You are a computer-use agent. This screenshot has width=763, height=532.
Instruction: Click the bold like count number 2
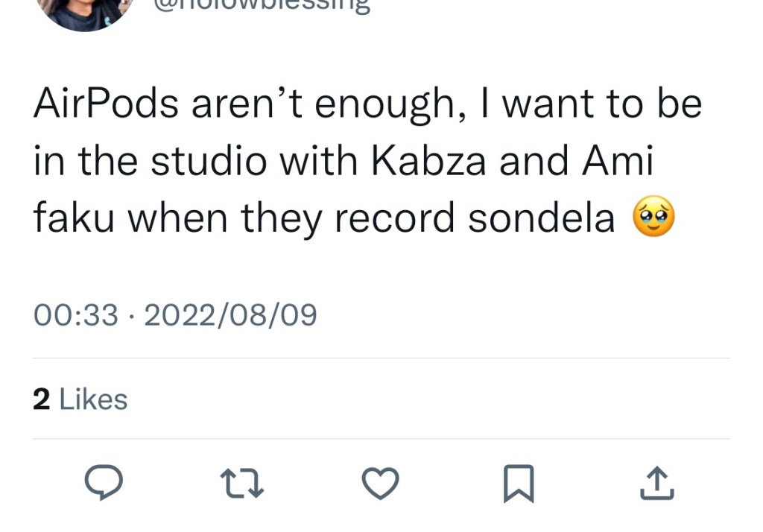point(42,400)
